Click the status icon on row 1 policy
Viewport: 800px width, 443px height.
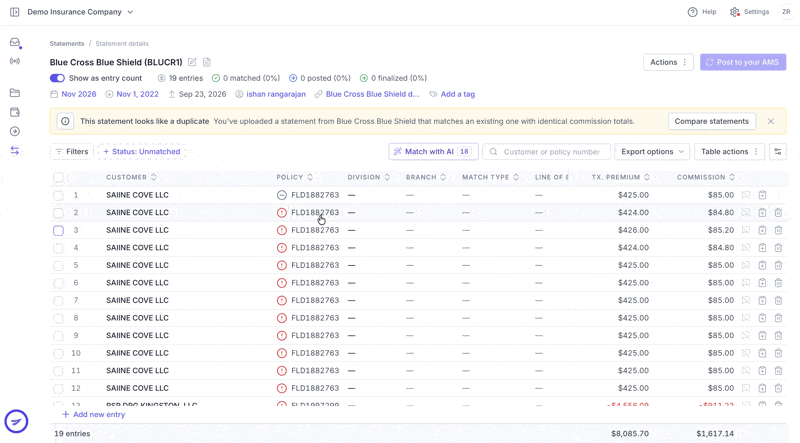click(282, 195)
